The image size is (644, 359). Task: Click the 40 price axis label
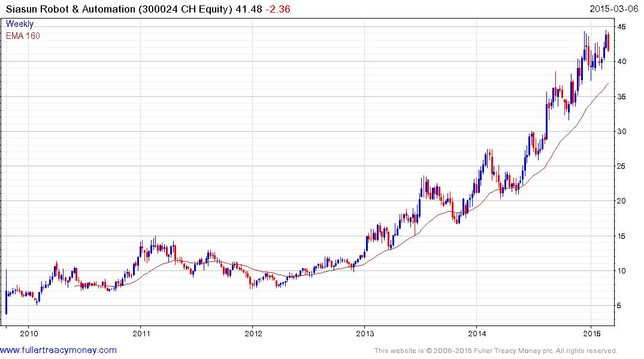[x=622, y=62]
